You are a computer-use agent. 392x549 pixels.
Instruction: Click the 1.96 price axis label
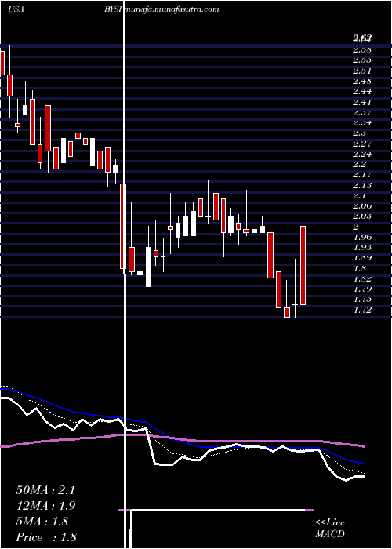361,237
